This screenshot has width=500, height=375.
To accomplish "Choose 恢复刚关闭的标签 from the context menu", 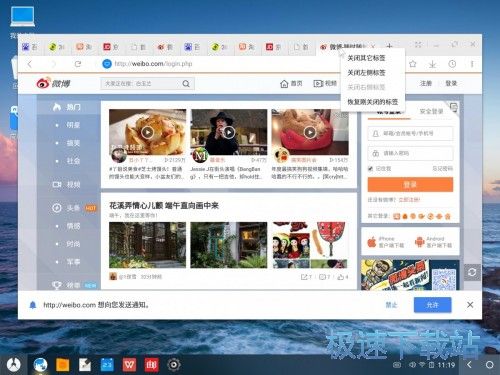I will pyautogui.click(x=373, y=102).
